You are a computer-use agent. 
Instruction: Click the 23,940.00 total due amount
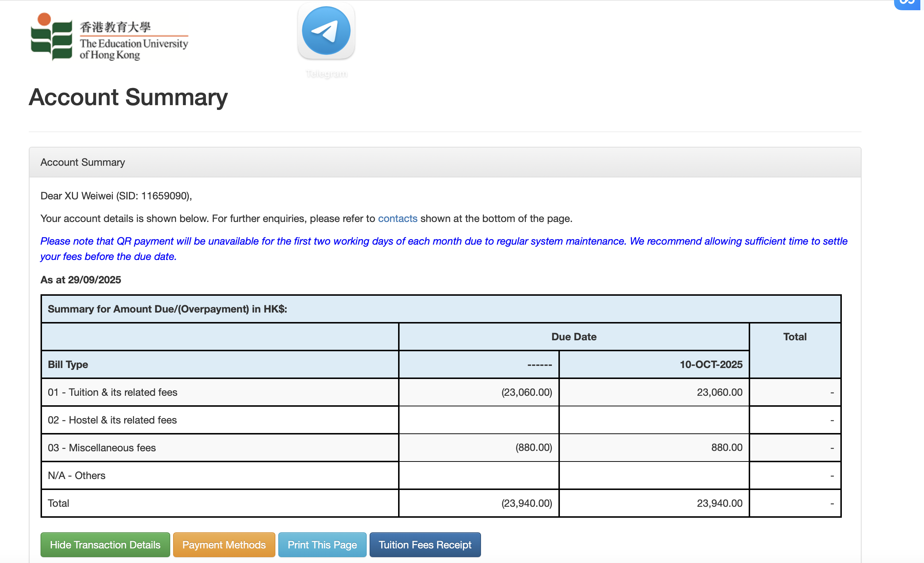(x=719, y=503)
